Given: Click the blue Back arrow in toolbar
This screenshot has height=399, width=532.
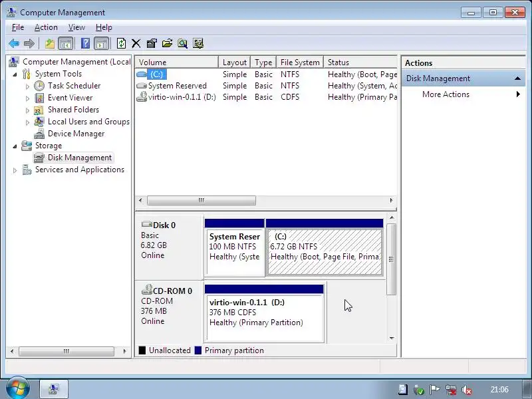Looking at the screenshot, I should pyautogui.click(x=14, y=43).
